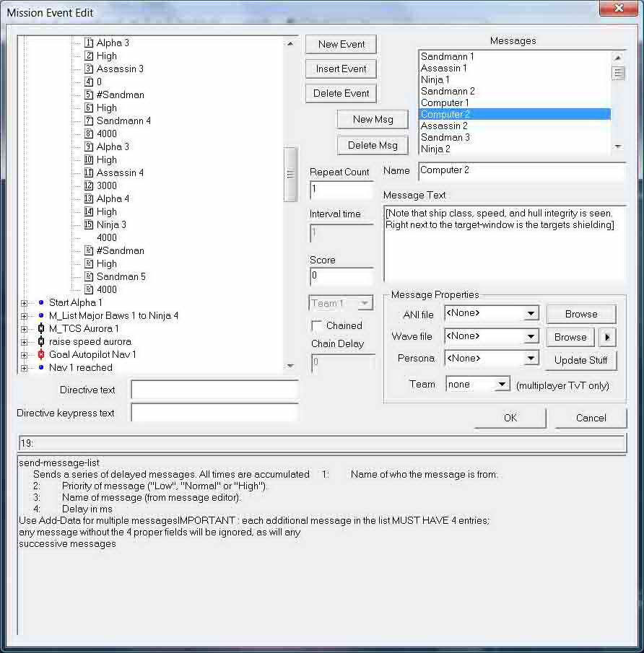Image resolution: width=644 pixels, height=653 pixels.
Task: Open the ANI file dropdown
Action: pos(531,314)
